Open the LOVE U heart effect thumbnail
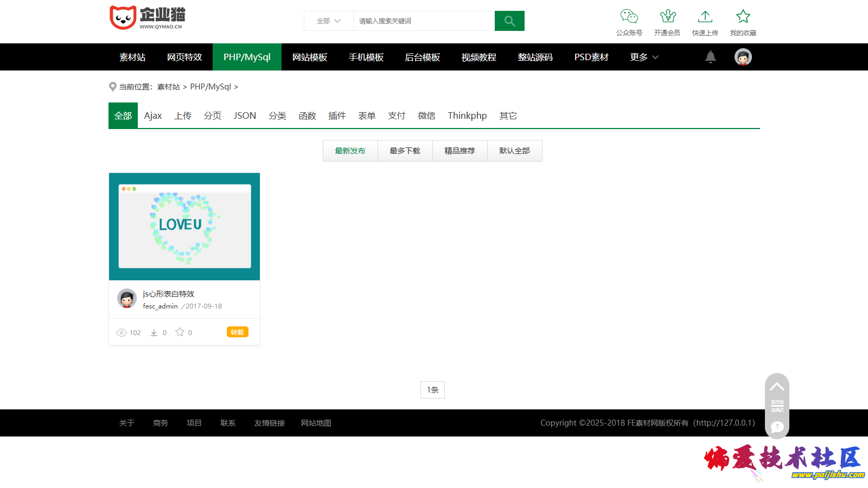This screenshot has height=488, width=868. pyautogui.click(x=184, y=227)
